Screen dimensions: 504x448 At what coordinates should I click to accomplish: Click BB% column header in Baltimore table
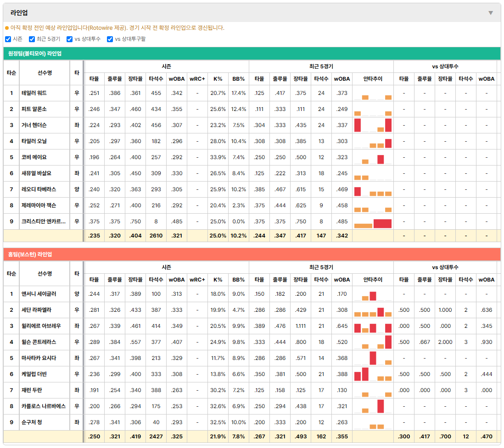coord(239,79)
